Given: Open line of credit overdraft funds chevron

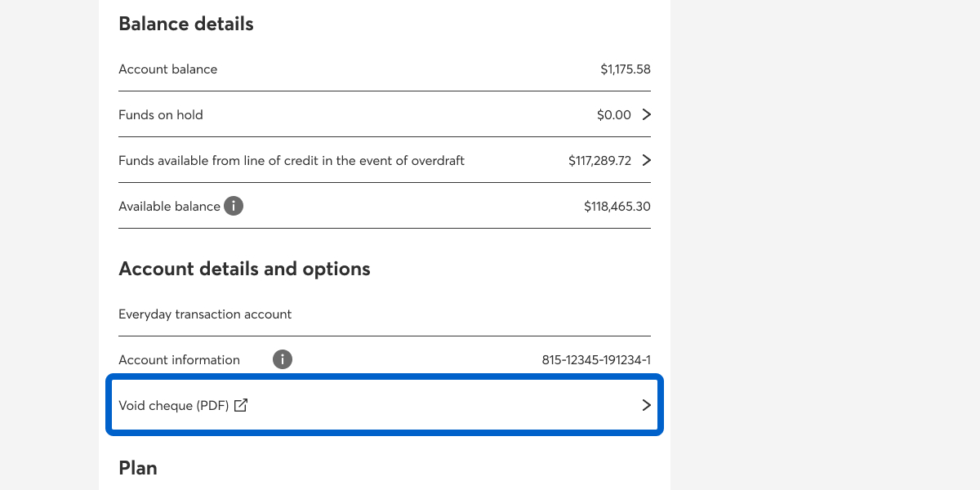Looking at the screenshot, I should pyautogui.click(x=646, y=160).
